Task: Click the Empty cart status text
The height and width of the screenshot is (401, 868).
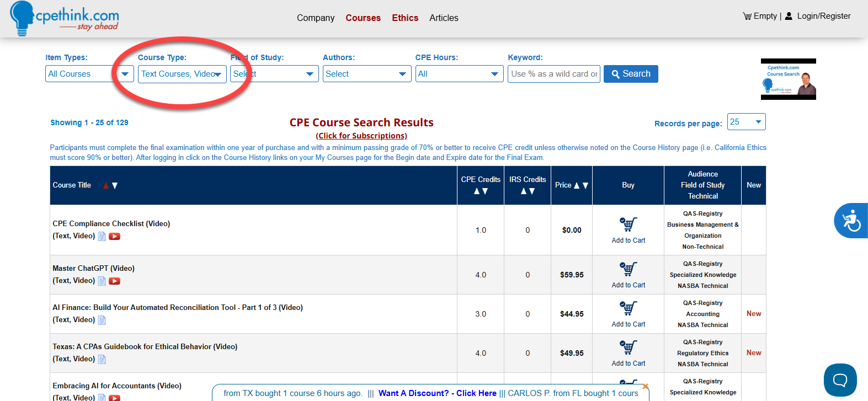Action: [x=765, y=16]
